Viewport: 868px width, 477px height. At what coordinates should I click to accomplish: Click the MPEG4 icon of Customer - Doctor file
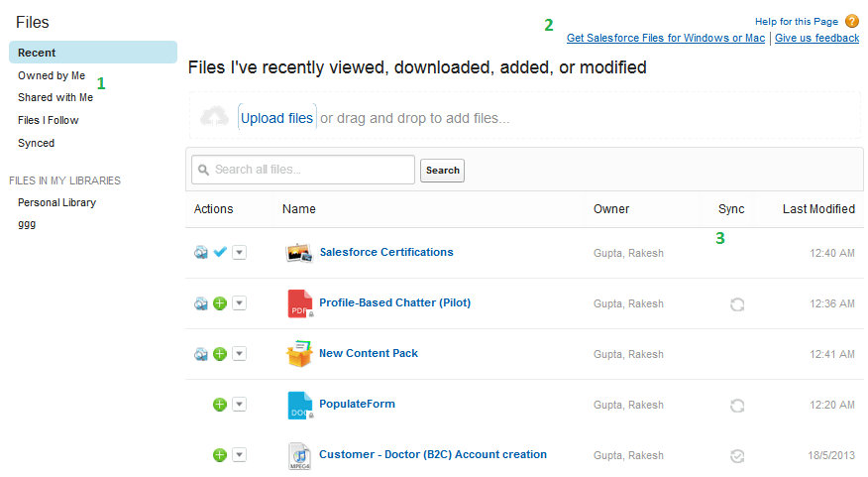(x=299, y=456)
